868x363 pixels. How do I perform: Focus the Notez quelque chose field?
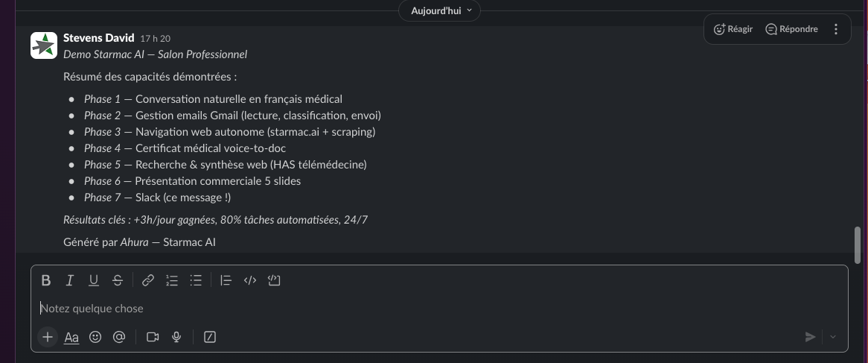coord(439,309)
